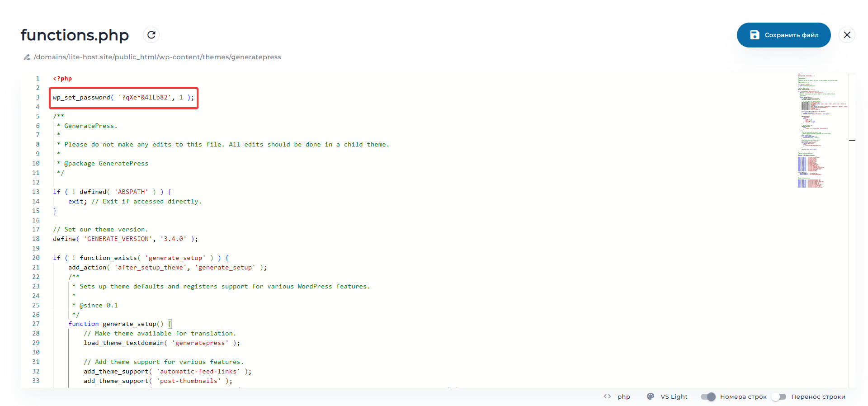868x406 pixels.
Task: Click add_theme_support 'automatic-feed-links' line
Action: [x=167, y=372]
